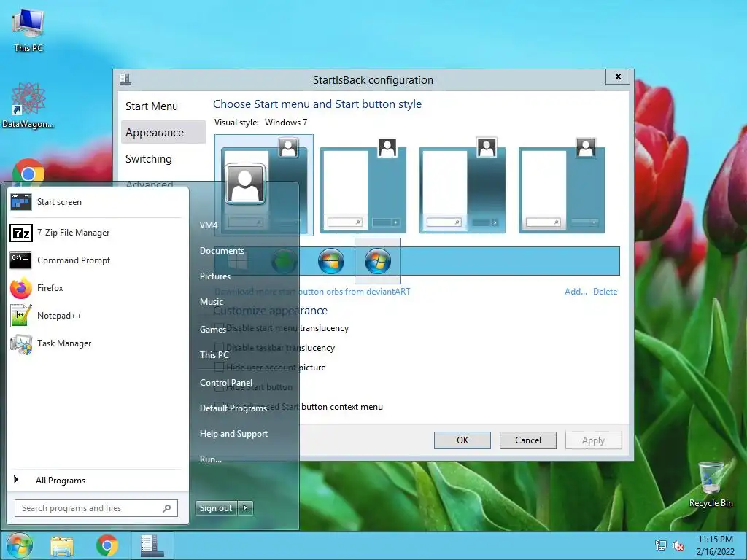The image size is (747, 560).
Task: Click the network tray icon
Action: click(661, 545)
